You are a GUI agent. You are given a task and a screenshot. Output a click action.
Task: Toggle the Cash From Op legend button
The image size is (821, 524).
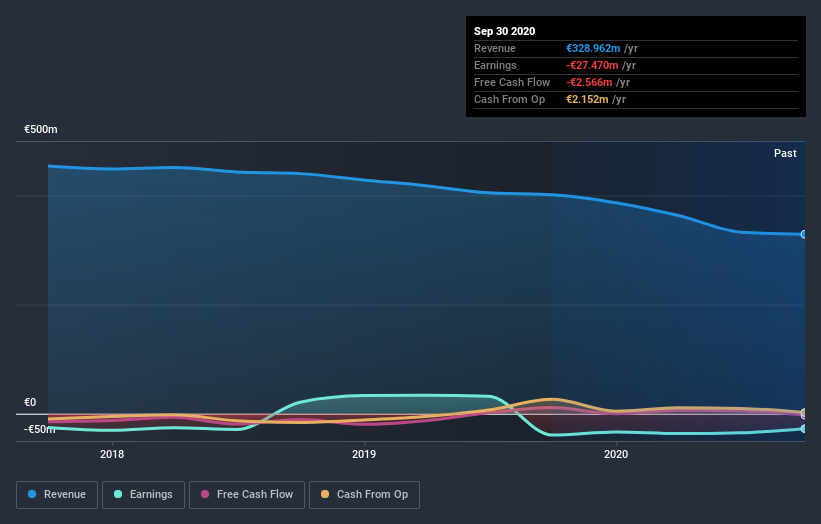pyautogui.click(x=364, y=495)
